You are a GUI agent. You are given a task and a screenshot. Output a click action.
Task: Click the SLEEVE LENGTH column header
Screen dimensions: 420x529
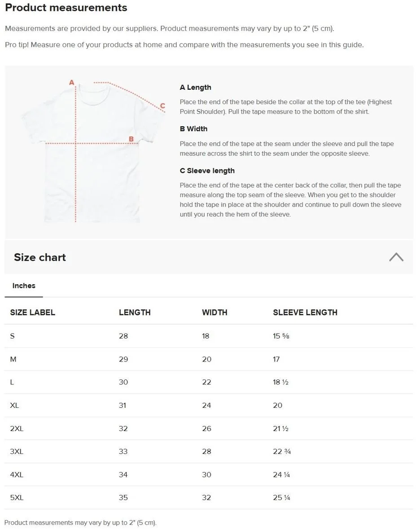[305, 313]
